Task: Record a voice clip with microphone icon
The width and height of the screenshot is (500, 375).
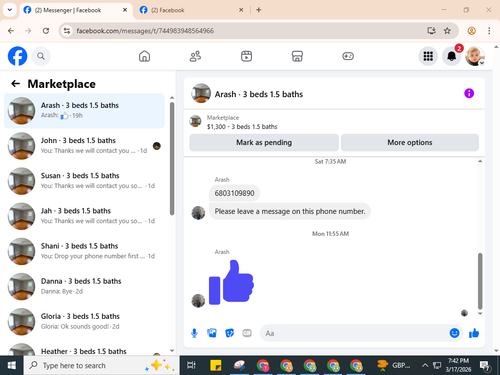Action: [194, 333]
